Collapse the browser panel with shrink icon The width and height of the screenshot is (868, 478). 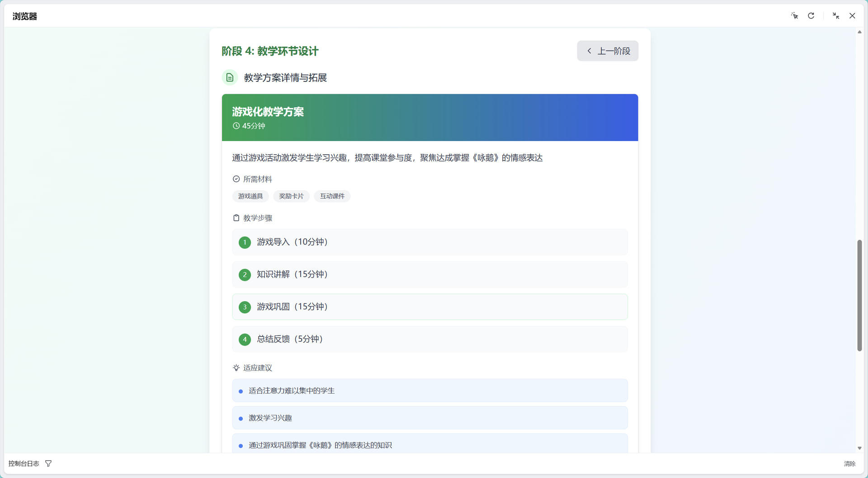(835, 16)
